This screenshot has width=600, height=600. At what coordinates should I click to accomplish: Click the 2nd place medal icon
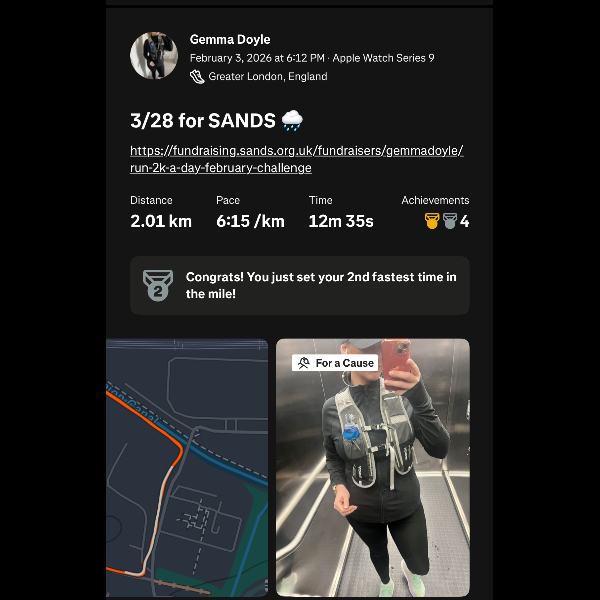click(x=158, y=285)
